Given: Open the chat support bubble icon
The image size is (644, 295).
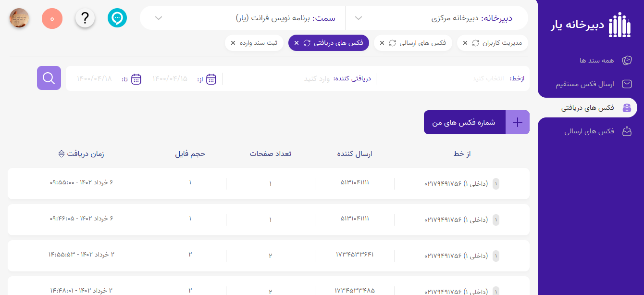Looking at the screenshot, I should click(x=117, y=18).
